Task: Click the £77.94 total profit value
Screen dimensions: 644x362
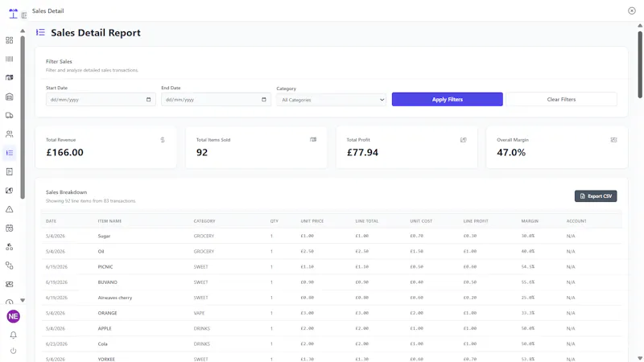Action: (363, 152)
